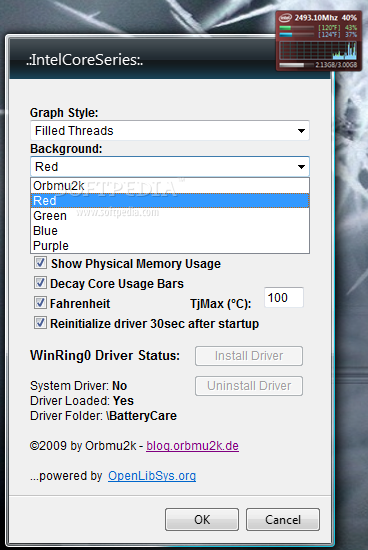368x550 pixels.
Task: Click the Intel logo on the gadget
Action: coord(285,18)
